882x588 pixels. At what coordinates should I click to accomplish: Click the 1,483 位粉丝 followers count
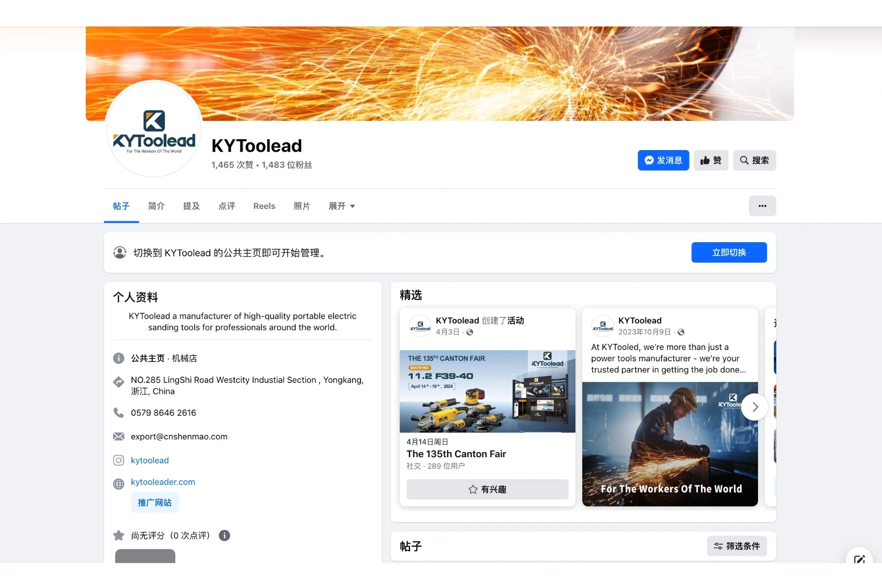pyautogui.click(x=287, y=165)
